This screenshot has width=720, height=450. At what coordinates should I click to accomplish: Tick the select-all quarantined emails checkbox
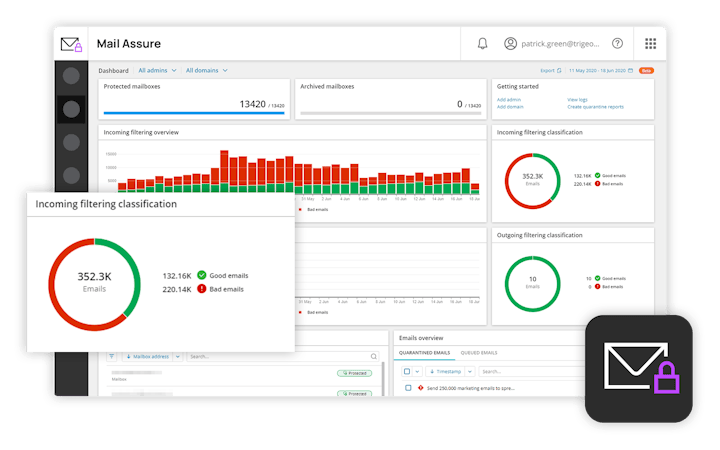(407, 371)
